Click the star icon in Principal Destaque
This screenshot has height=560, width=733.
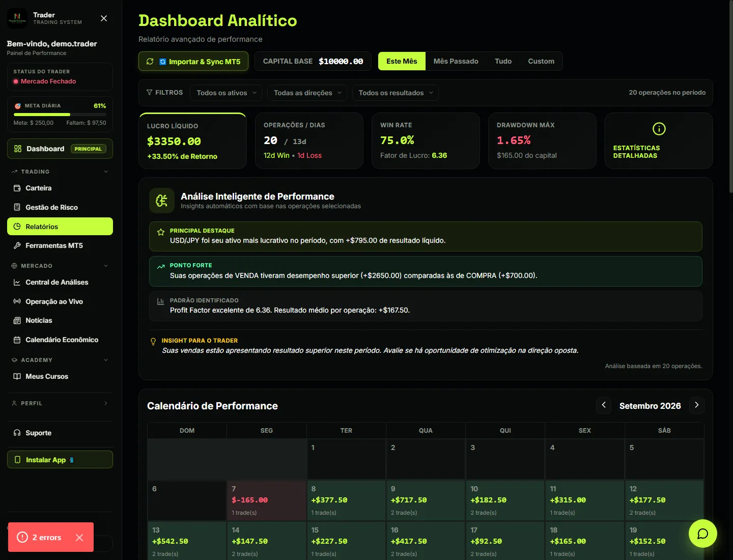161,232
